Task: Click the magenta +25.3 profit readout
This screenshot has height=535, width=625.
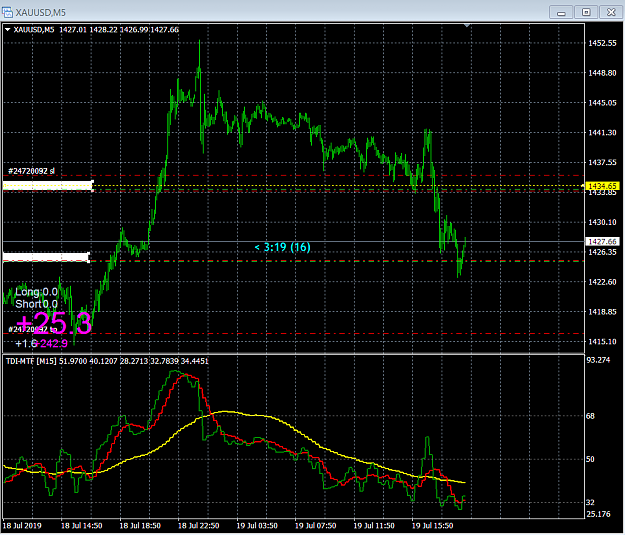Action: pos(54,323)
